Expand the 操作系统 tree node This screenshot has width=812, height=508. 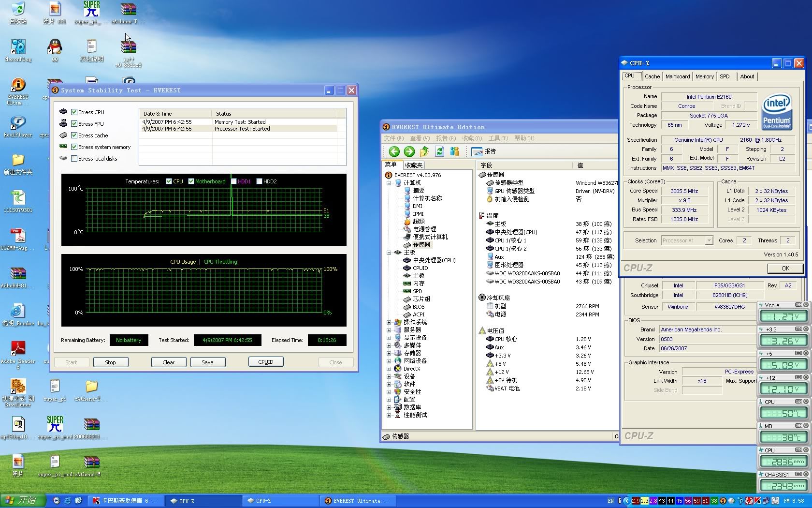(389, 322)
